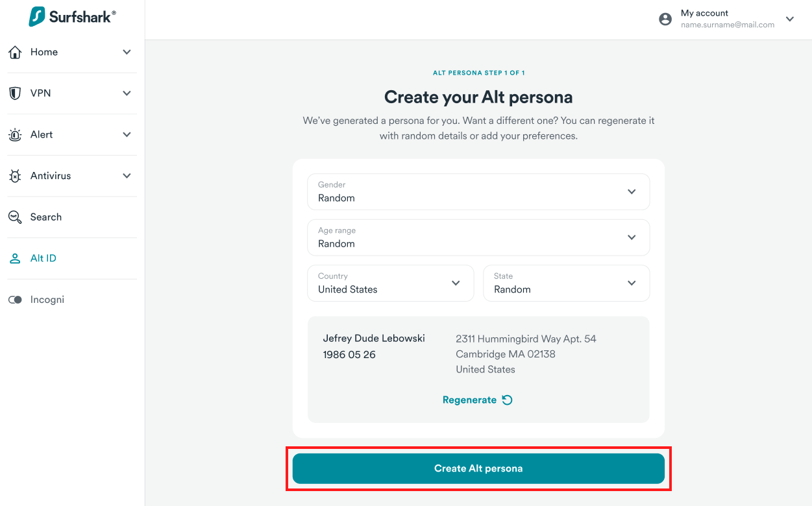Click the Regenerate link

(x=469, y=400)
